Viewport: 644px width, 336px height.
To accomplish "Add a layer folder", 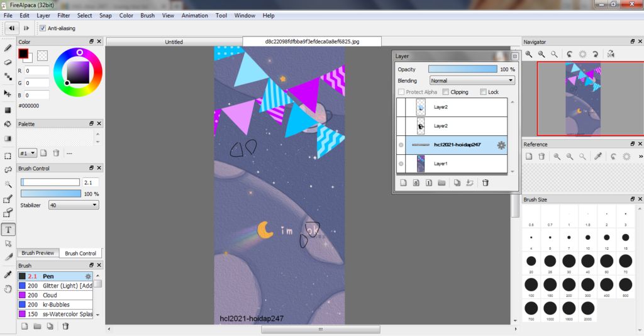I will pyautogui.click(x=441, y=183).
